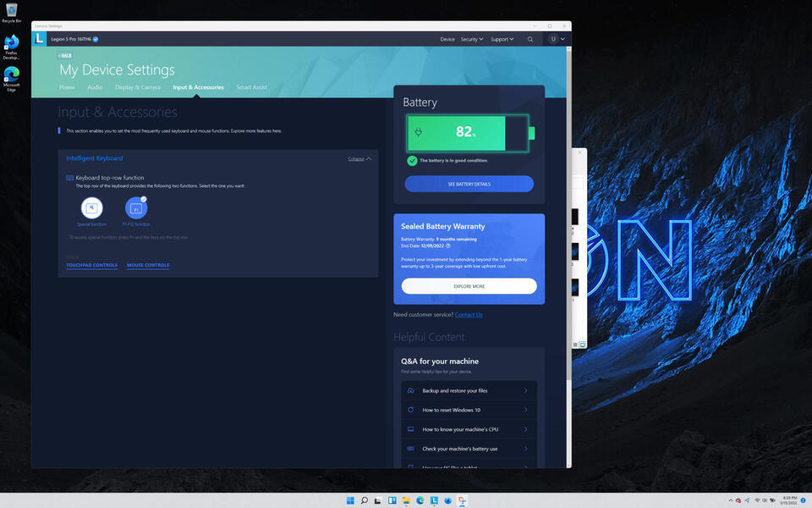This screenshot has width=812, height=508.
Task: Open the Windows Start menu
Action: tap(350, 500)
